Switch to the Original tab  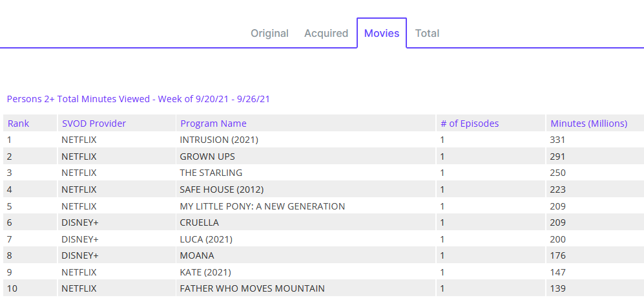(x=269, y=33)
